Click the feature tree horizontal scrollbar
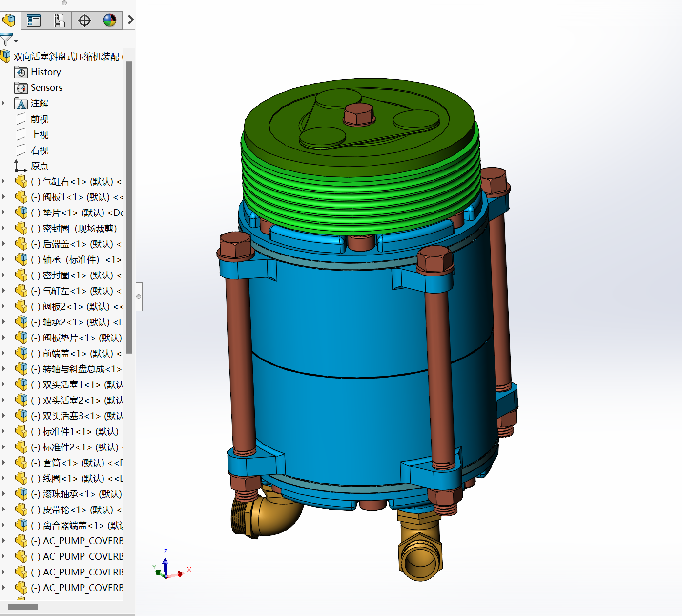 click(x=23, y=607)
